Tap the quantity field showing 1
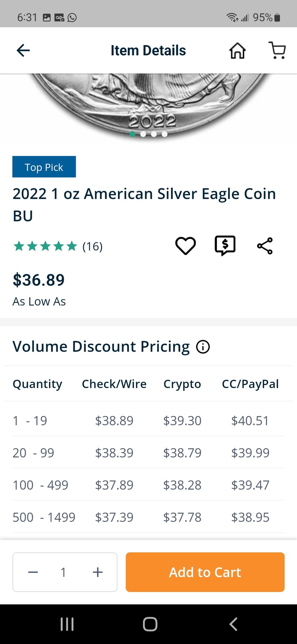This screenshot has width=297, height=644. point(63,572)
